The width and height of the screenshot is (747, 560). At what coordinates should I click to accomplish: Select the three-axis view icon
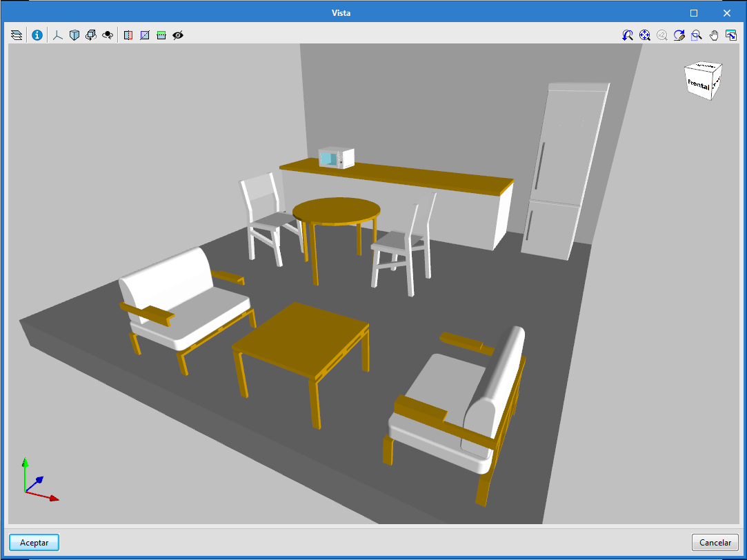[x=58, y=35]
